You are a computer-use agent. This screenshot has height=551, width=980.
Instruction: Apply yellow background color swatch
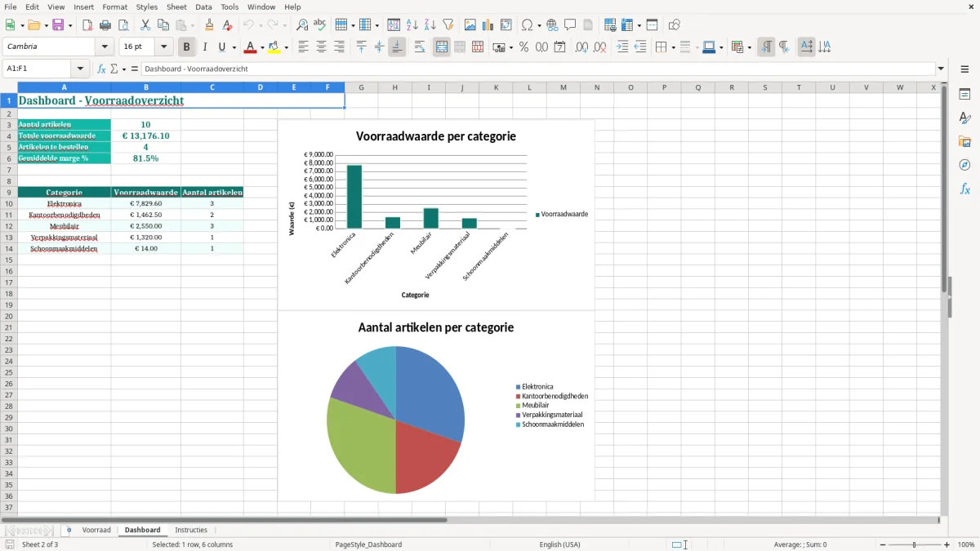[x=274, y=47]
